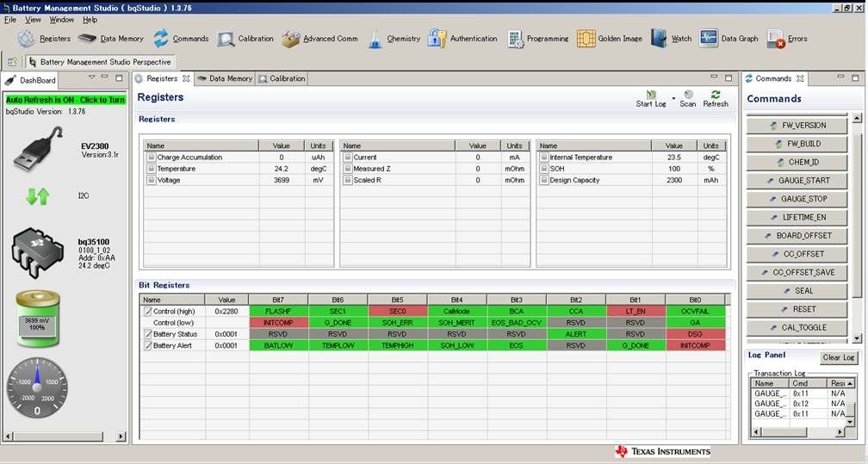This screenshot has height=464, width=868.
Task: Open the View menu
Action: (x=33, y=20)
